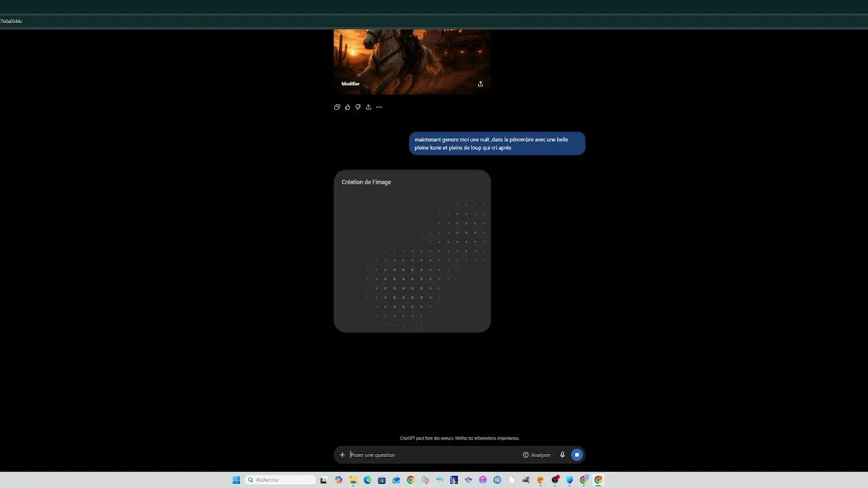
Task: Give the response a thumbs up
Action: coord(348,107)
